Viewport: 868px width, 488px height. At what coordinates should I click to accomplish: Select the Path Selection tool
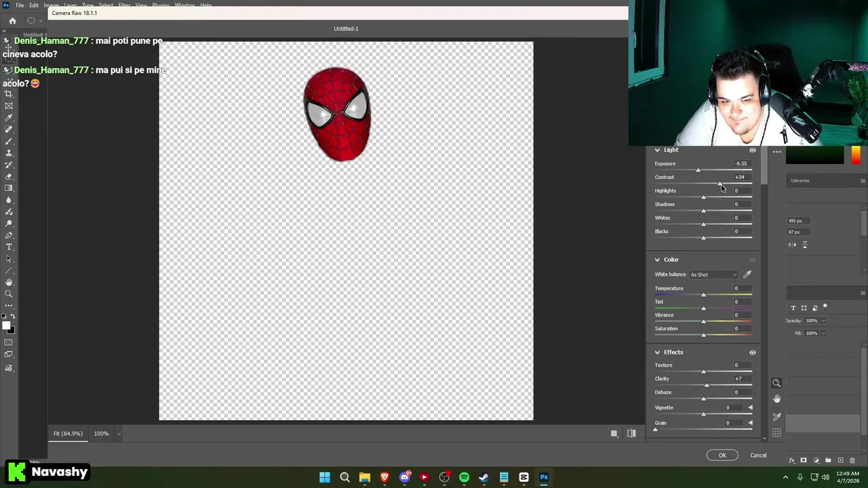click(9, 259)
